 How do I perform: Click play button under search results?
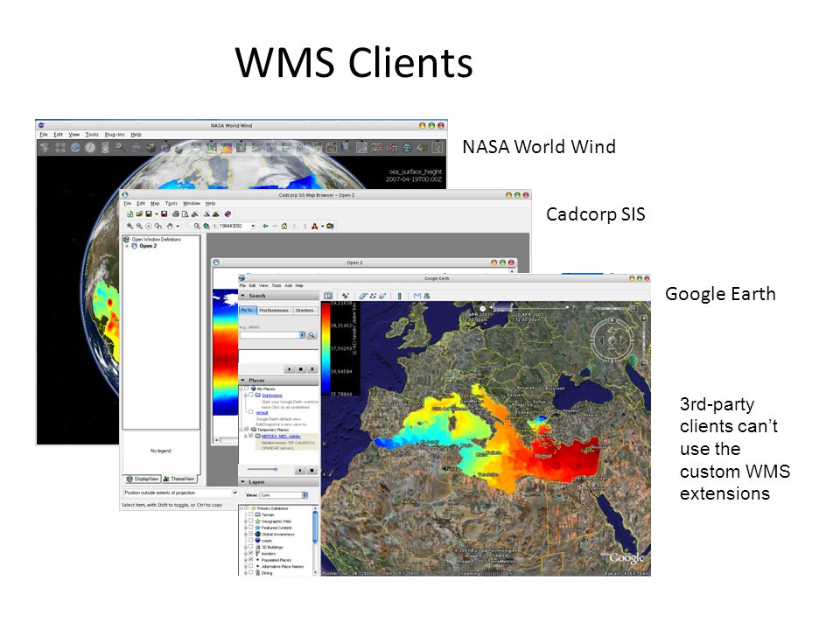pyautogui.click(x=290, y=369)
